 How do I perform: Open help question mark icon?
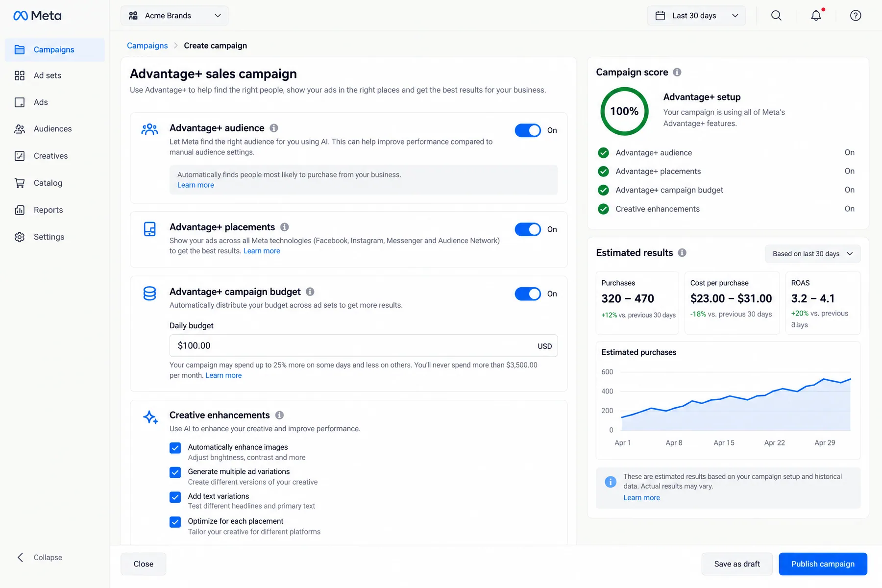click(856, 16)
